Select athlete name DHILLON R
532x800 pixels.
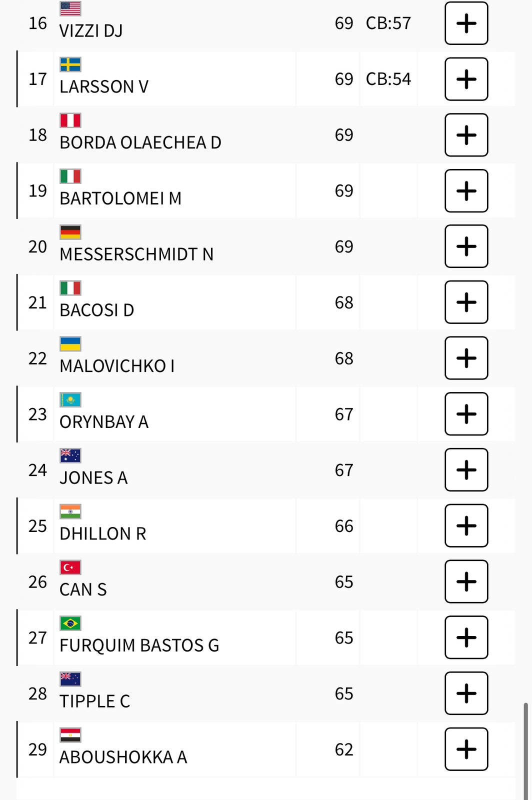(103, 534)
